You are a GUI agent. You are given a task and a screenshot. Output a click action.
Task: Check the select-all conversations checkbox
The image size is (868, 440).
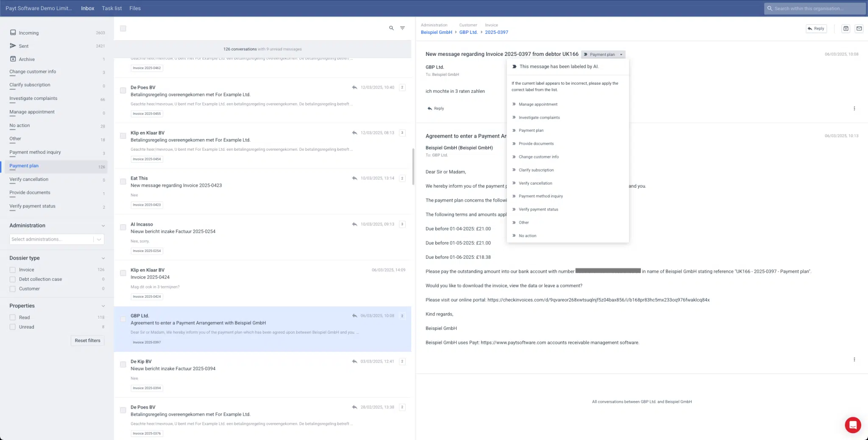pyautogui.click(x=123, y=28)
